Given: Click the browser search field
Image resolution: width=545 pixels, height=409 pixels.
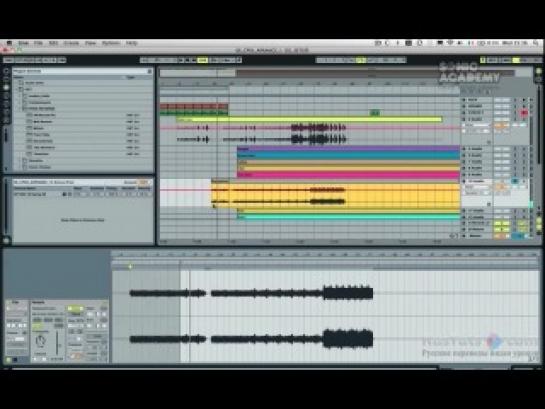Looking at the screenshot, I should (80, 71).
